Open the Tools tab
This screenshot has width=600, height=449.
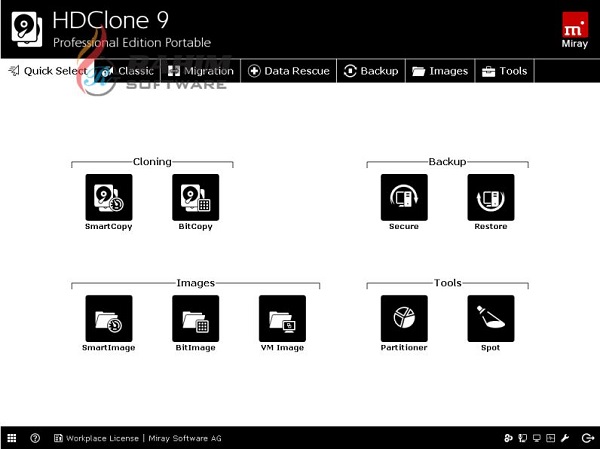505,71
